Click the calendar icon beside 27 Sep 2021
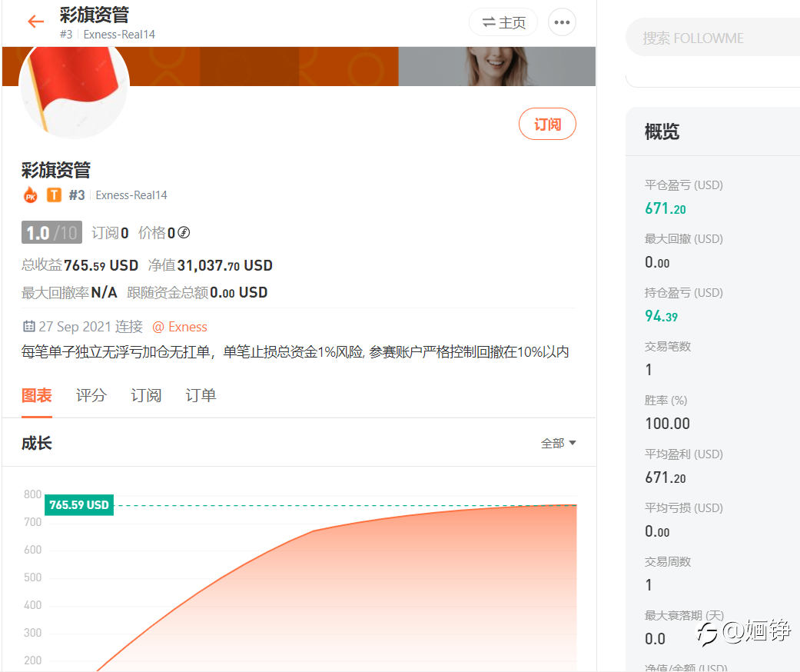The image size is (800, 672). [x=29, y=326]
